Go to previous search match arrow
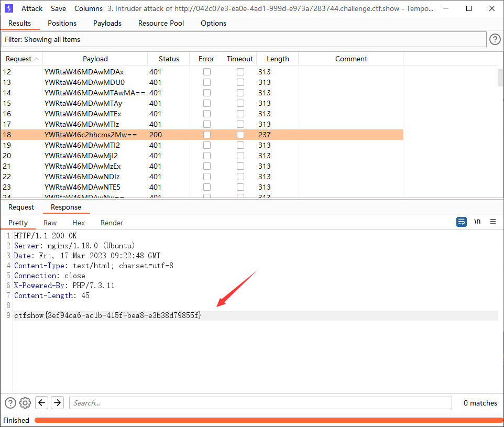 click(x=42, y=402)
